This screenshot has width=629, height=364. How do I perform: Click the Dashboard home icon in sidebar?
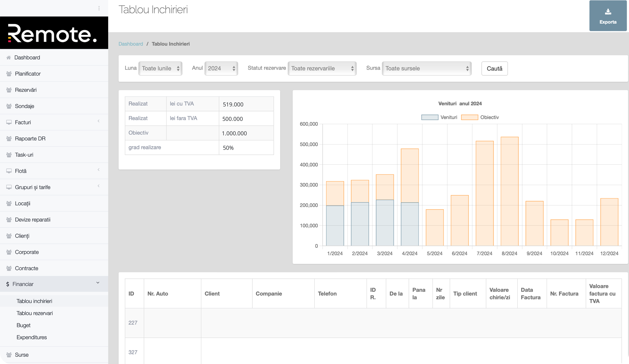pyautogui.click(x=9, y=58)
